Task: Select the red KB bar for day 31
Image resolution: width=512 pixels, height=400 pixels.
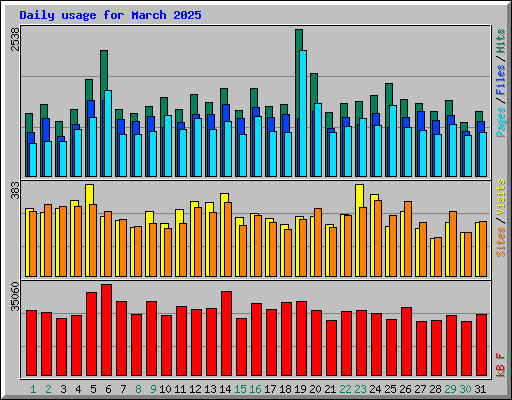Action: point(482,345)
